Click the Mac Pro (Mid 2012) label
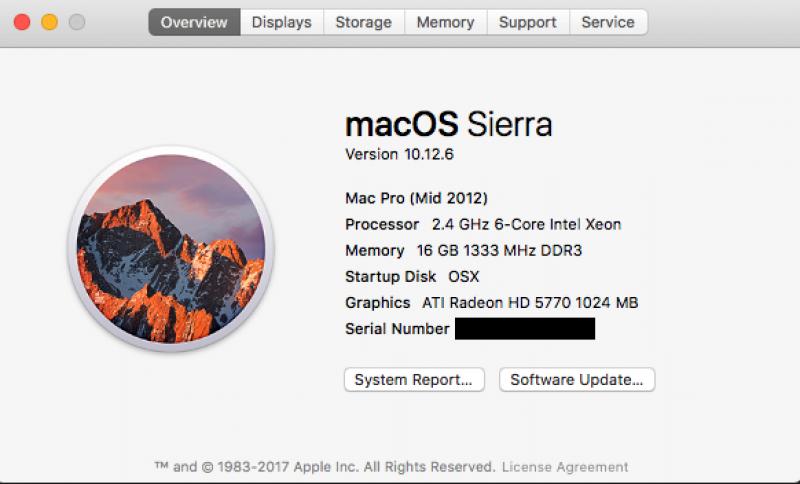The height and width of the screenshot is (484, 800). tap(416, 198)
